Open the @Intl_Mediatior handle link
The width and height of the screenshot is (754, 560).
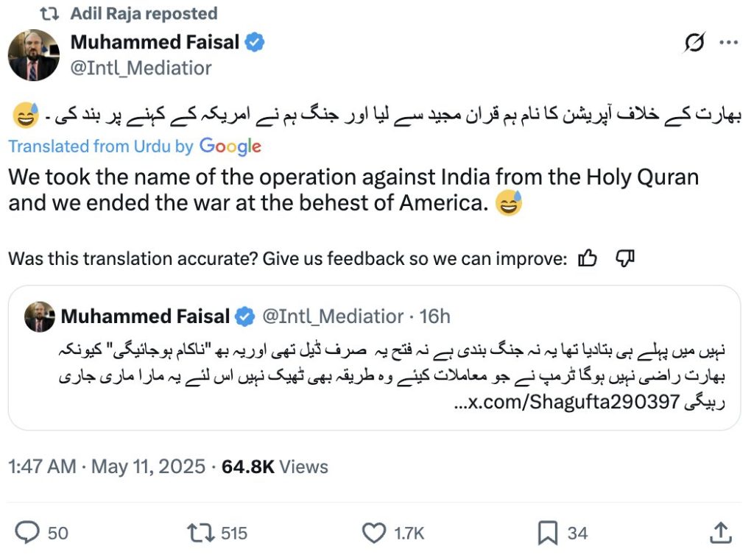click(141, 68)
